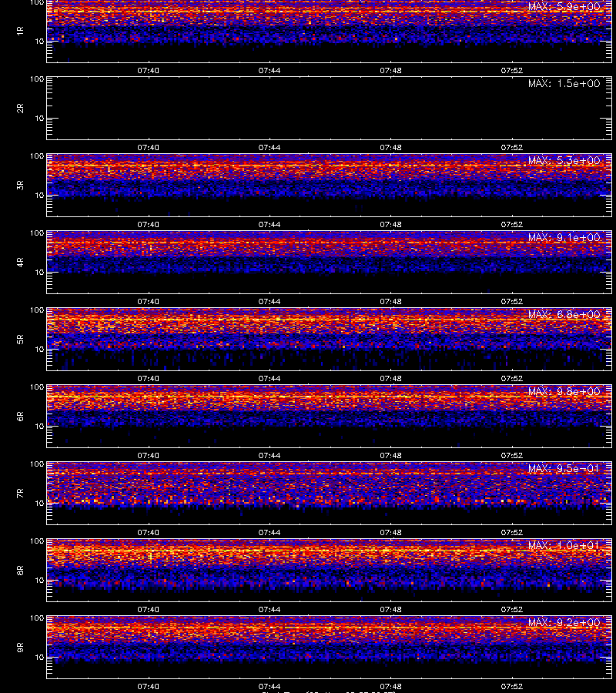
Task: Click the 07:40 time label under the 1R panel
Action: pyautogui.click(x=148, y=70)
